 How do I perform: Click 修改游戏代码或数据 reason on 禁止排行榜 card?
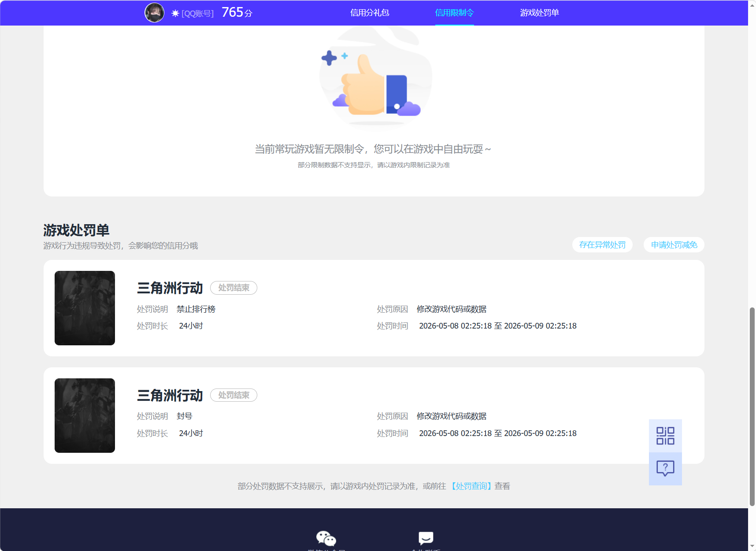452,309
